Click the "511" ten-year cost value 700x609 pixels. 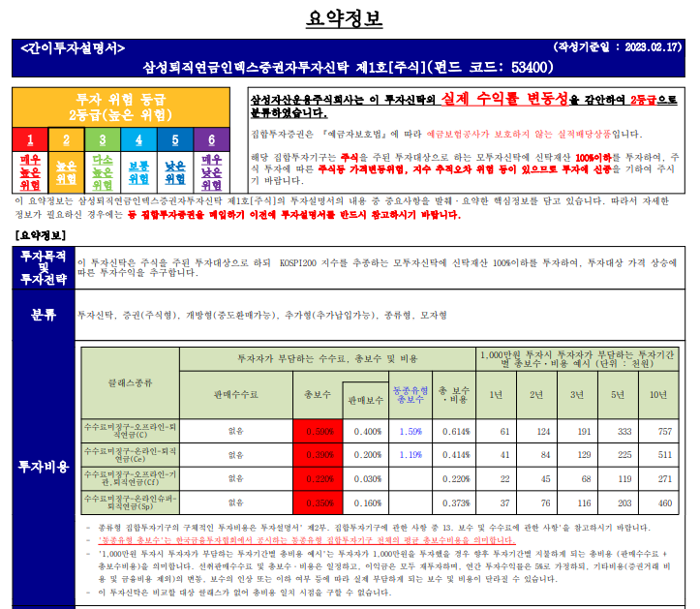665,454
